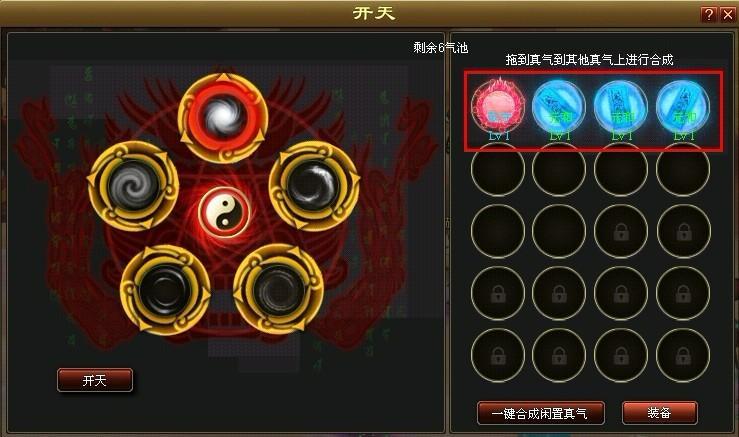Click the lower-right golden black orb
Image resolution: width=739 pixels, height=437 pixels.
click(x=279, y=289)
